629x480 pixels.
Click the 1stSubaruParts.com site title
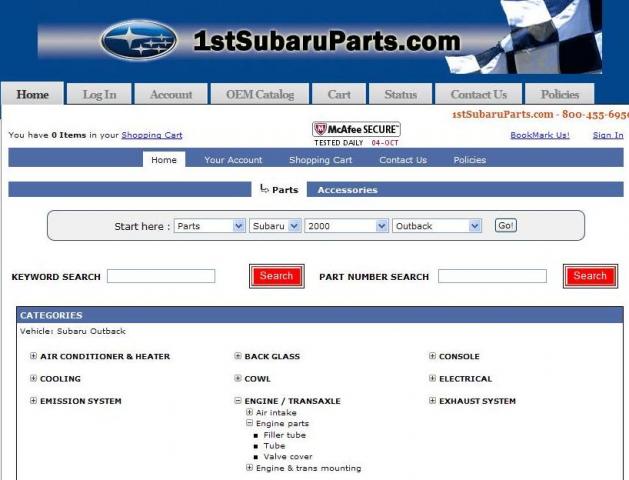327,41
